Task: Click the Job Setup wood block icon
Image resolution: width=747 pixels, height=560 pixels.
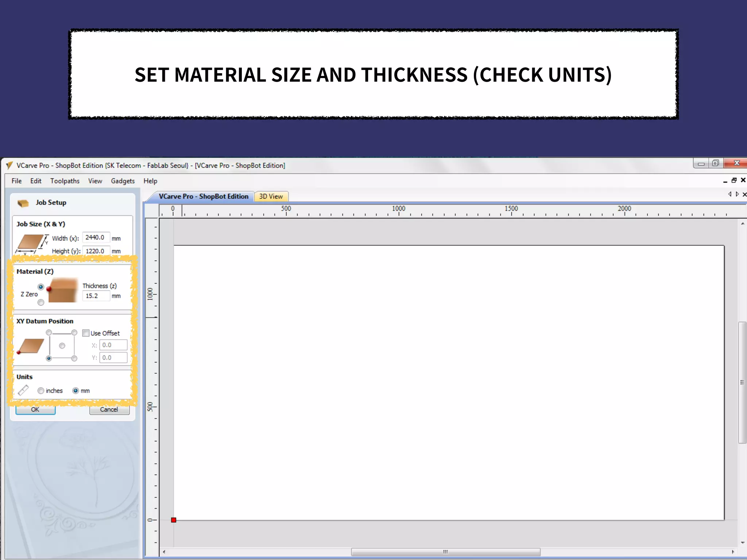Action: point(23,203)
